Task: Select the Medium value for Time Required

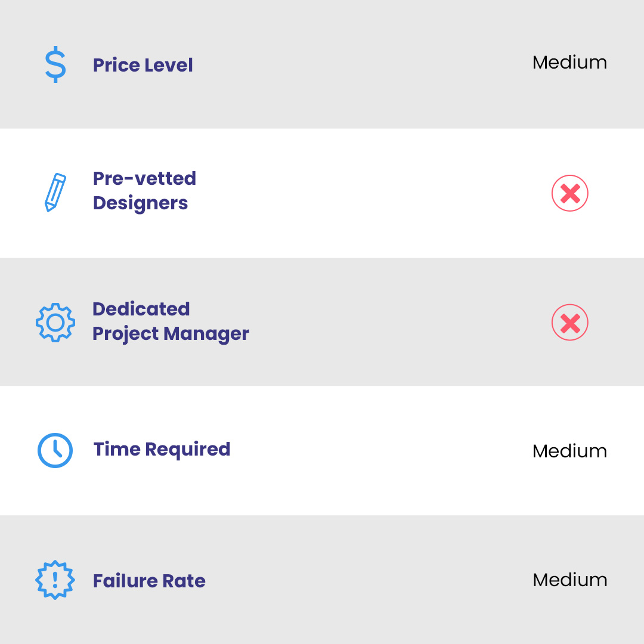Action: (569, 451)
